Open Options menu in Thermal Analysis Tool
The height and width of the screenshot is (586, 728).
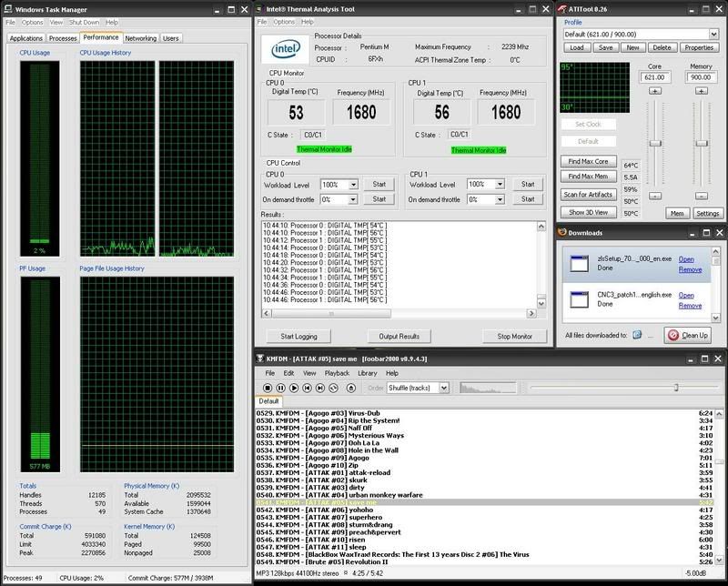284,22
